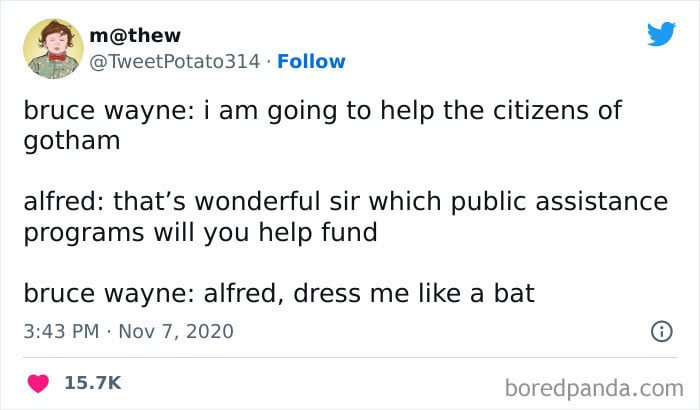
Task: View the 15.7K likes count
Action: (x=93, y=383)
